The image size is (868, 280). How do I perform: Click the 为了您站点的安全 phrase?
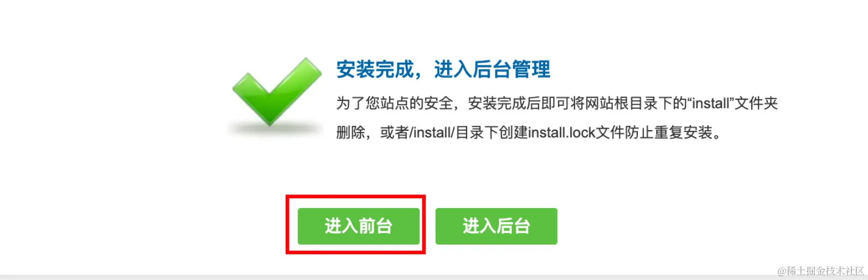click(x=395, y=103)
